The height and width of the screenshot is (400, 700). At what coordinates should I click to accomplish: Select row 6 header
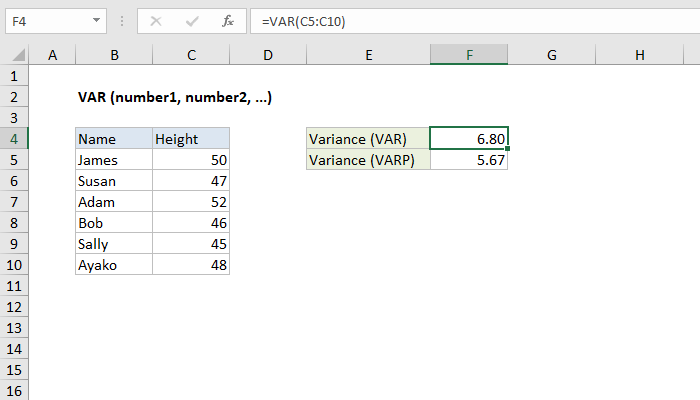[14, 181]
